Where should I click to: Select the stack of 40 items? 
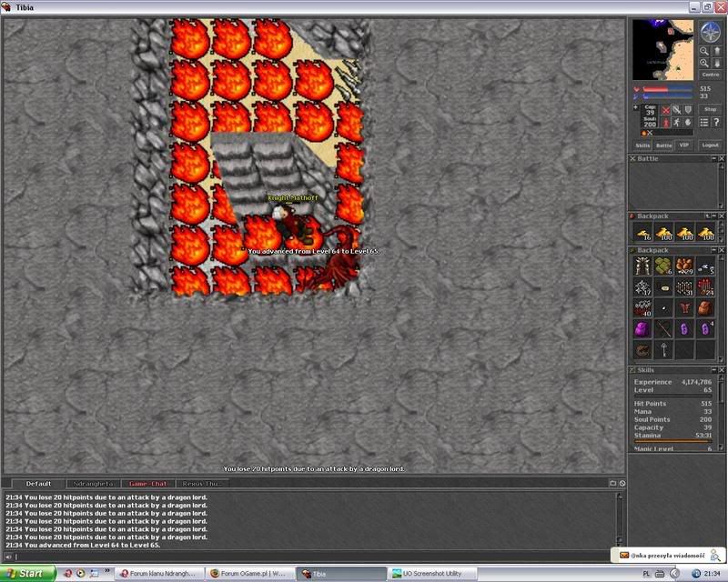click(642, 308)
